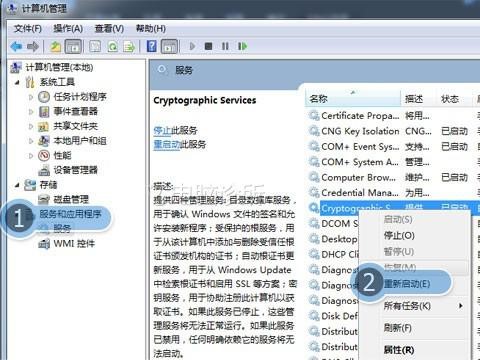Click the Properties sheet toolbar icon

click(95, 46)
